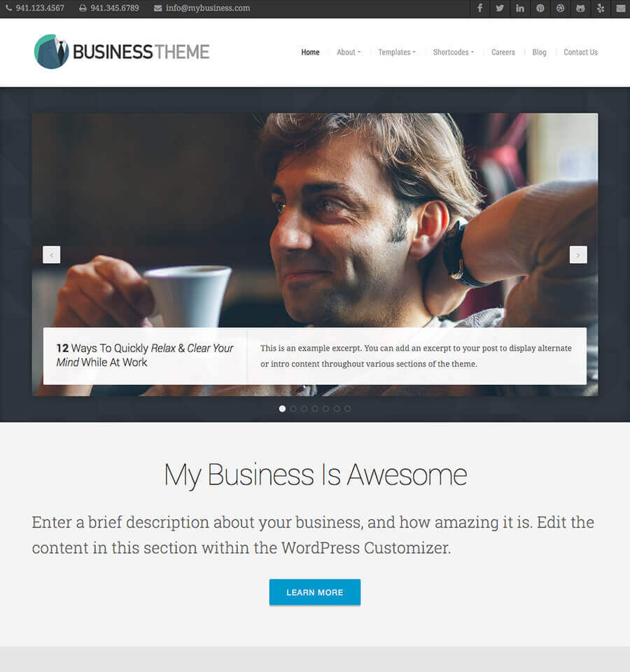
Task: Select the fourth slider pagination dot
Action: pyautogui.click(x=315, y=409)
